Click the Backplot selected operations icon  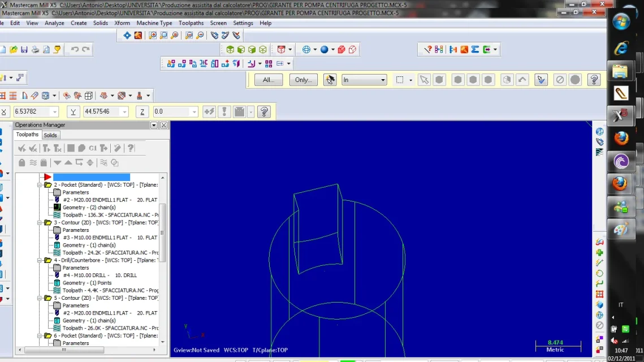coord(71,148)
